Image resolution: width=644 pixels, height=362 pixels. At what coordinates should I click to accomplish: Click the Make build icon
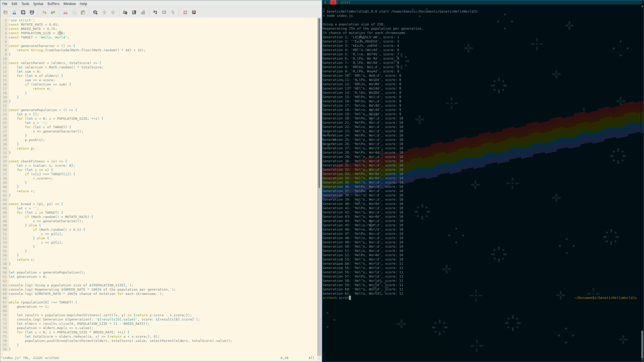pyautogui.click(x=155, y=12)
